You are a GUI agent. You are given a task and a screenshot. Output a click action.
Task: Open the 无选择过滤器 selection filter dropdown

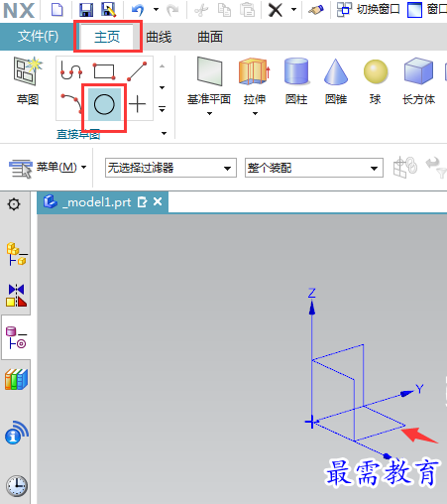click(x=170, y=168)
